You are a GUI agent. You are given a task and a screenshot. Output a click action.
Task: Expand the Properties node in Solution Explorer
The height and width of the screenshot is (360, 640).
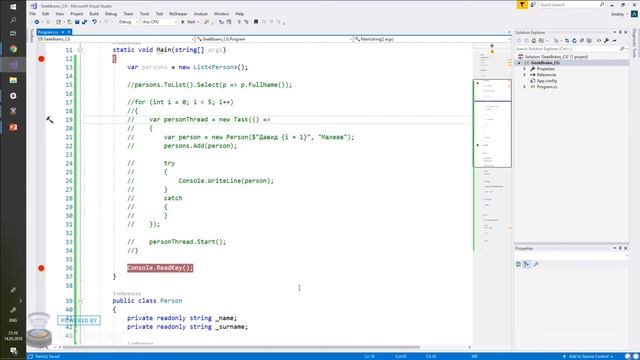pos(524,69)
